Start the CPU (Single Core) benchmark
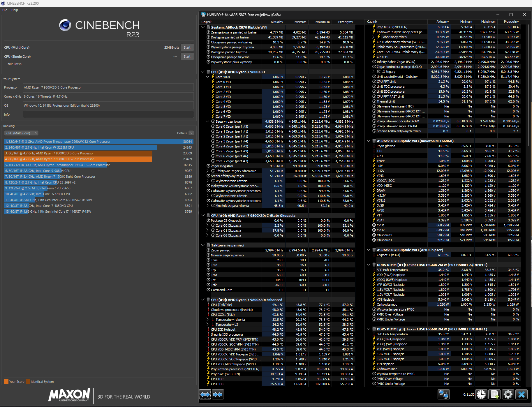This screenshot has width=532, height=407. click(x=187, y=57)
